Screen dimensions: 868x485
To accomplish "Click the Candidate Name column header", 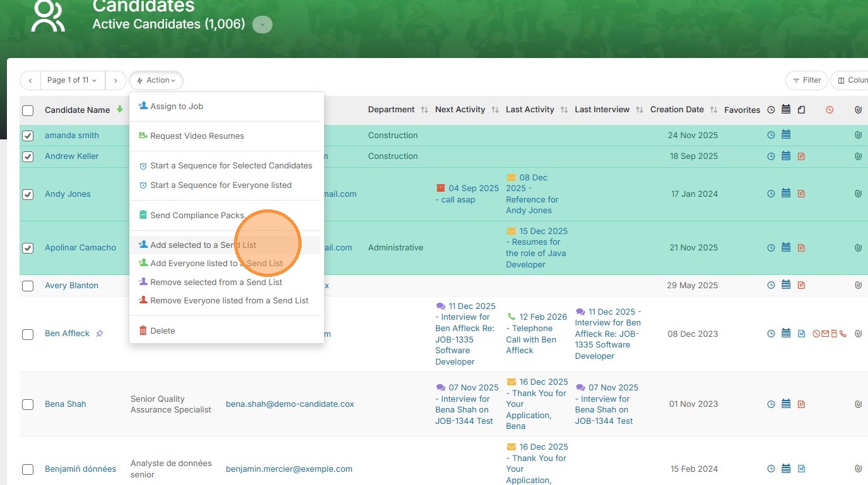I will pyautogui.click(x=77, y=110).
